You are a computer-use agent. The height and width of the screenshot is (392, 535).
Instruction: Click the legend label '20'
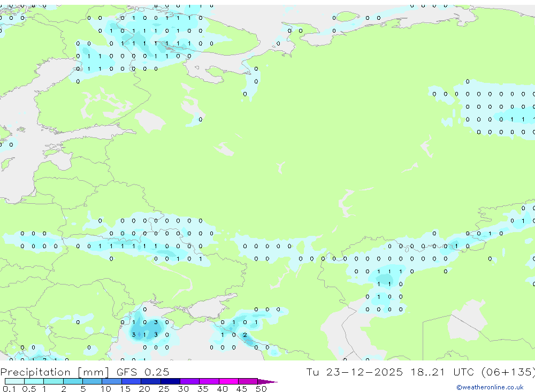tap(144, 389)
